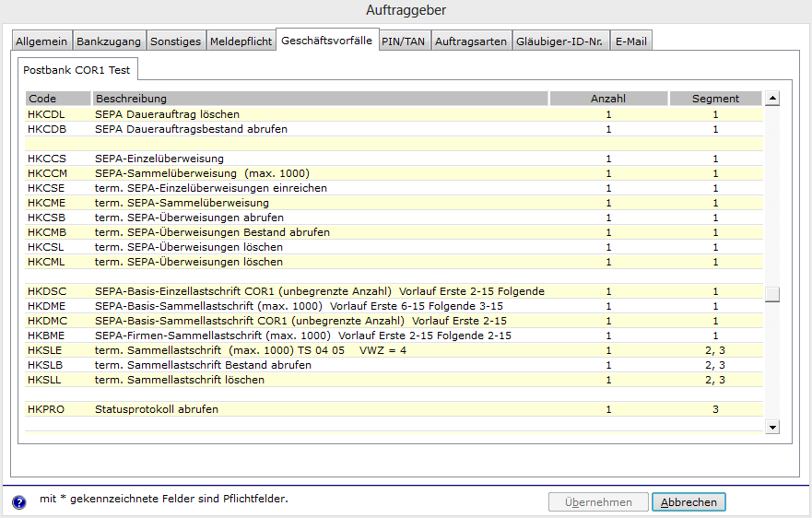
Task: Click the HKDME code cell
Action: click(x=47, y=306)
